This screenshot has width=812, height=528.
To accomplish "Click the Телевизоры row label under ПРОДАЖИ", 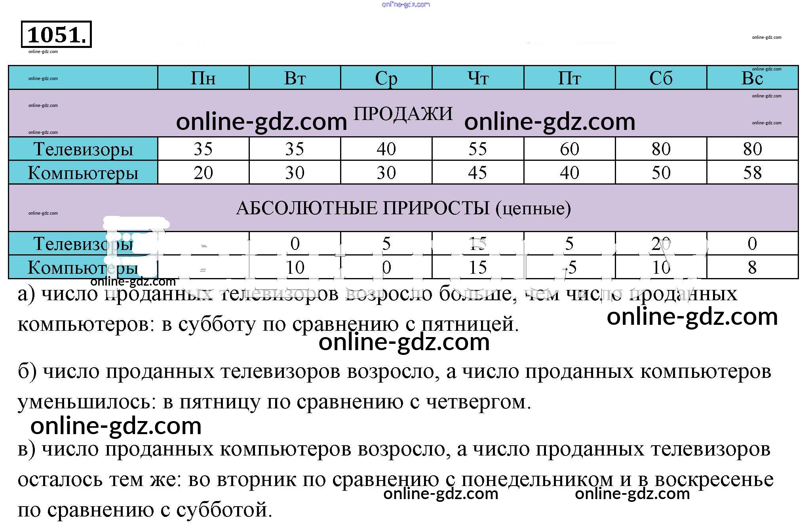I will (x=83, y=149).
